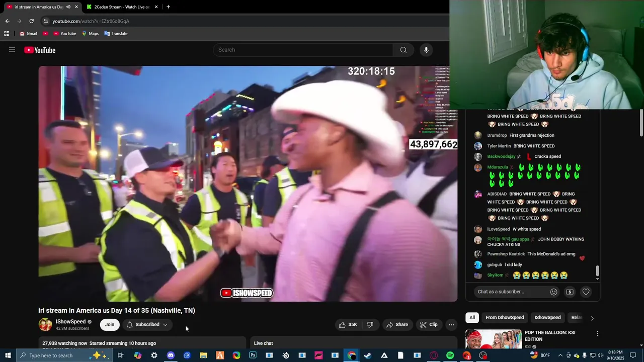Open options for POP THE BALLOON video
644x362 pixels.
tap(597, 334)
